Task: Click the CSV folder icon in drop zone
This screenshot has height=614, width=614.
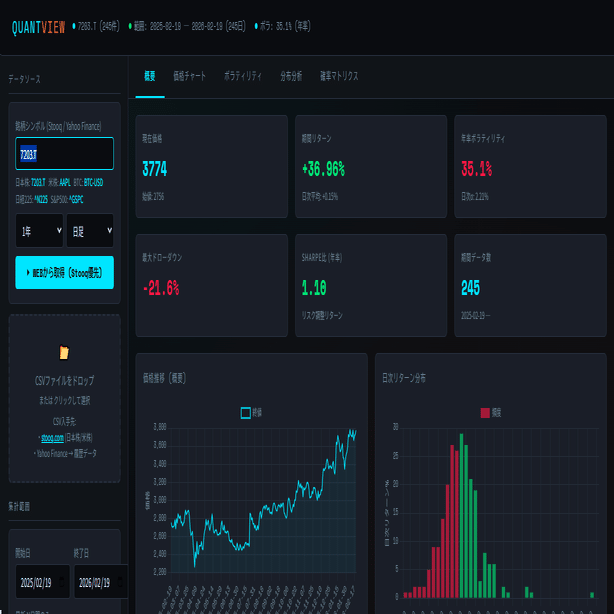Action: tap(64, 352)
